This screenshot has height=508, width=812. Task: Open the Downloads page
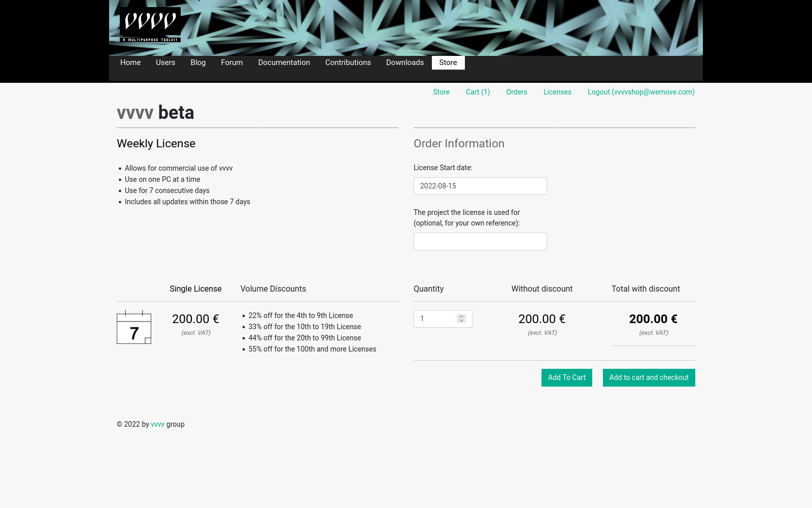point(405,62)
